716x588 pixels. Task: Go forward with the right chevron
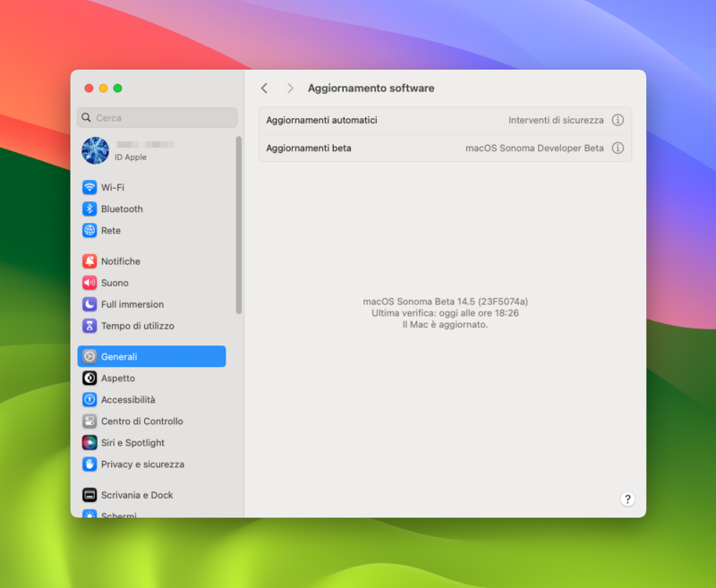coord(290,88)
